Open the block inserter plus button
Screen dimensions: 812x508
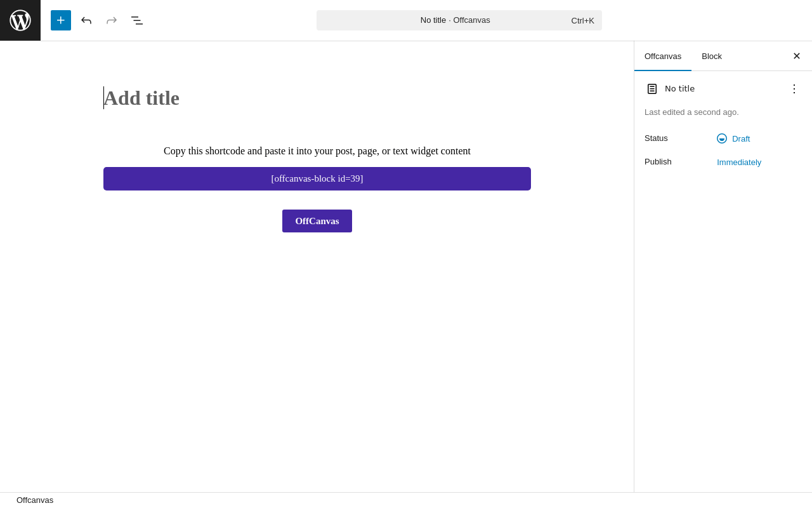click(61, 20)
